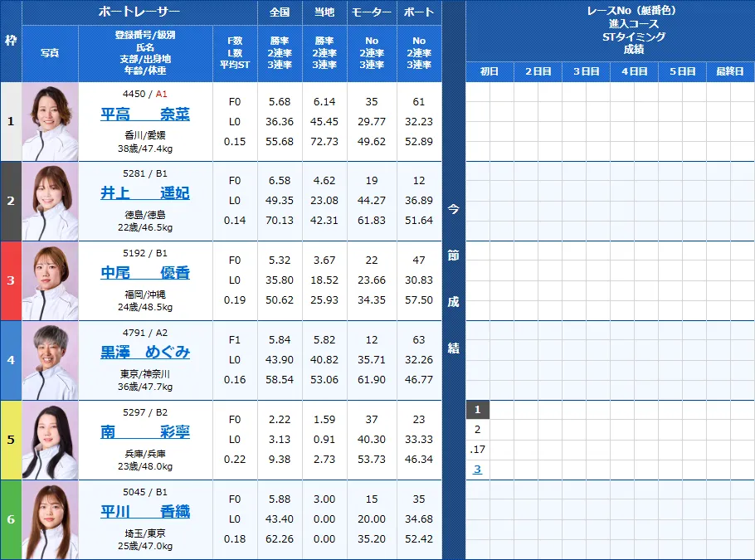Switch to the 3日目 results tab
Viewport: 755px width, 560px height.
pos(585,71)
